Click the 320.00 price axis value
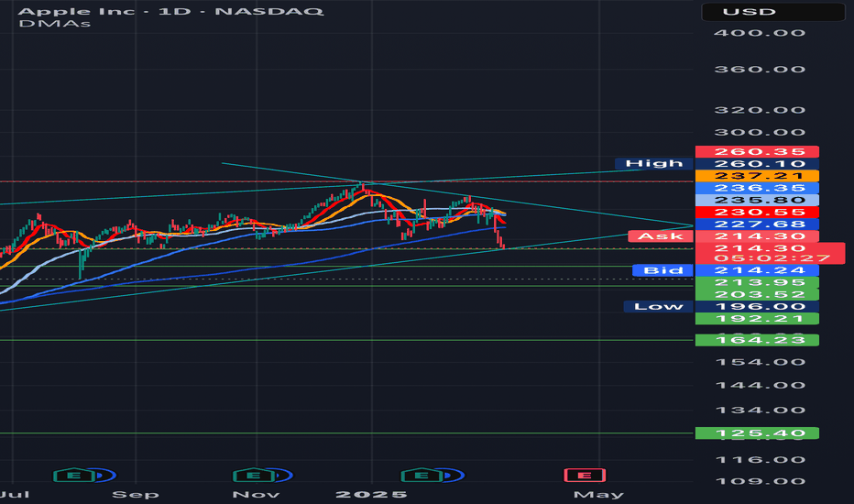The image size is (854, 504). tap(760, 110)
